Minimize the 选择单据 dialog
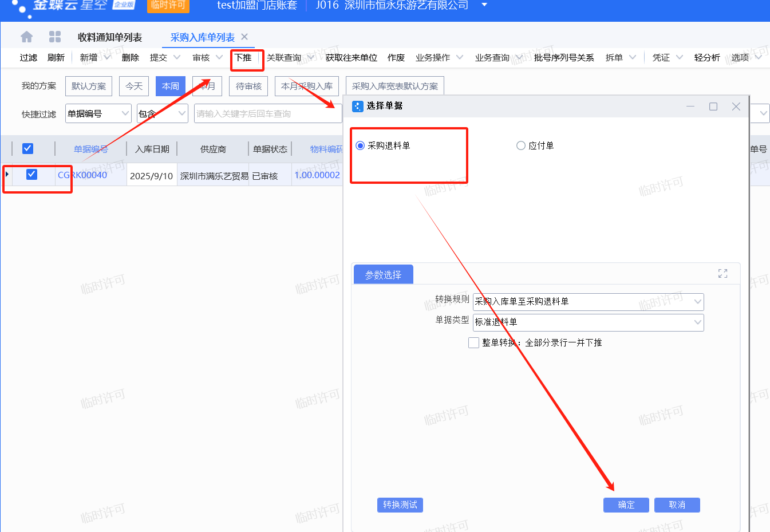 pyautogui.click(x=690, y=107)
